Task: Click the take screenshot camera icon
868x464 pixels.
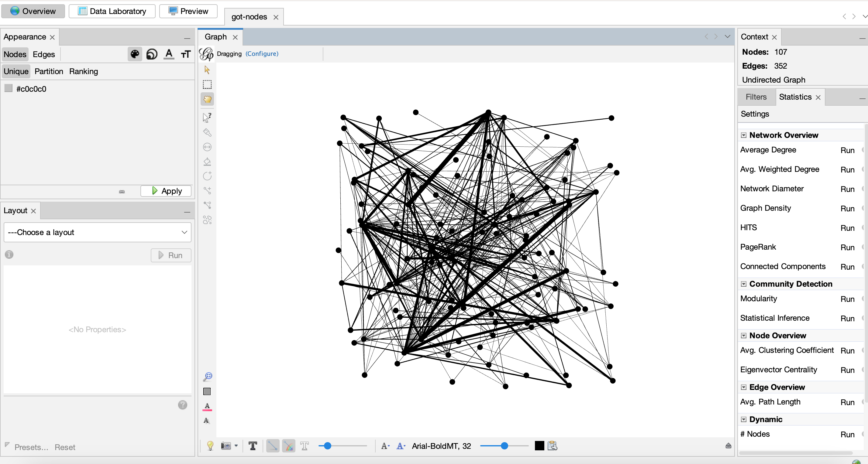Action: click(226, 446)
